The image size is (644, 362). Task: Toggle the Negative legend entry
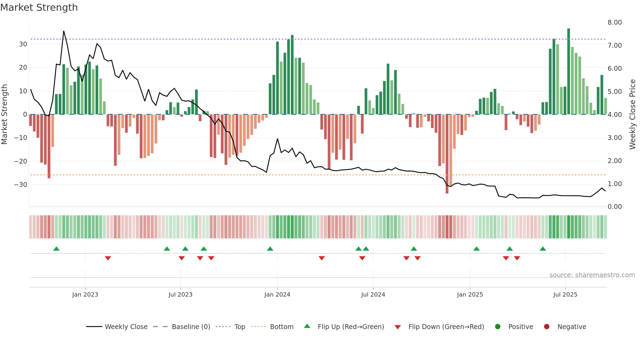coord(565,327)
